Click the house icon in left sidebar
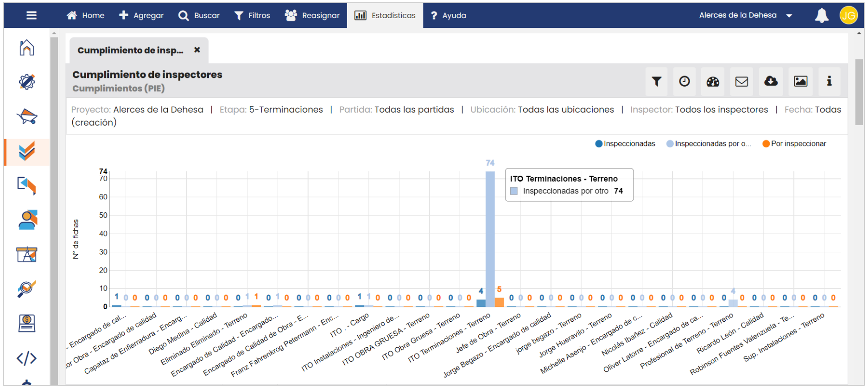Viewport: 868px width, 388px height. [27, 47]
